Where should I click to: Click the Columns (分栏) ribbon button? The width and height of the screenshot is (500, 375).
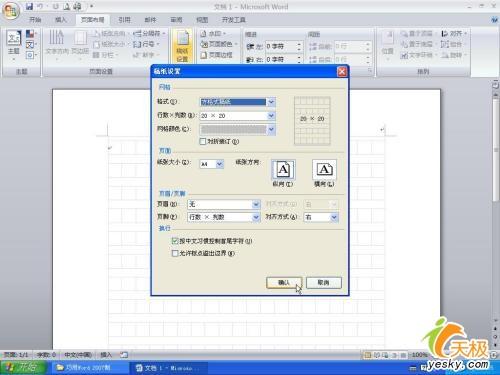click(105, 55)
